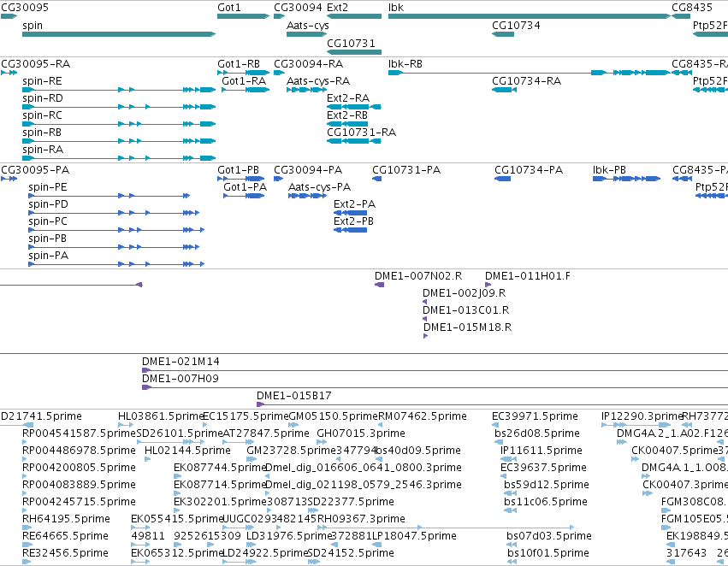Select the Ext2-PA protein
Viewport: 728px width, 566px height.
coord(350,213)
